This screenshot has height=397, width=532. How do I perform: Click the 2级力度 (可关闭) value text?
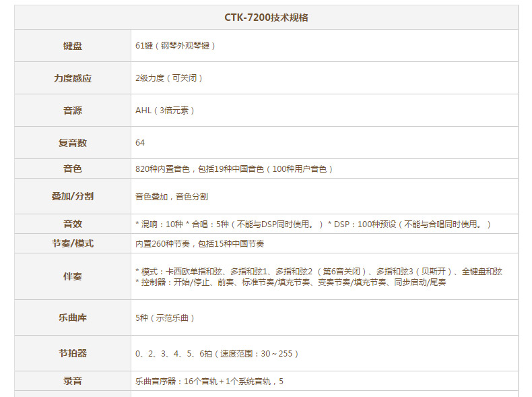[x=169, y=78]
